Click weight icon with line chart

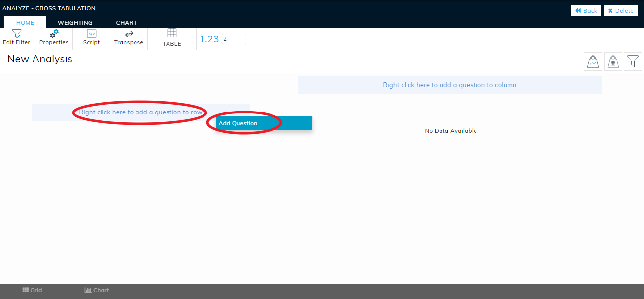click(593, 62)
